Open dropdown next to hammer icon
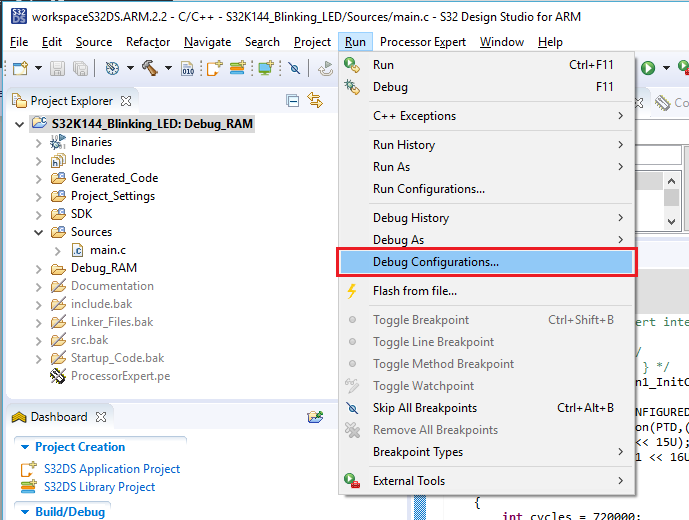689x520 pixels. point(168,68)
